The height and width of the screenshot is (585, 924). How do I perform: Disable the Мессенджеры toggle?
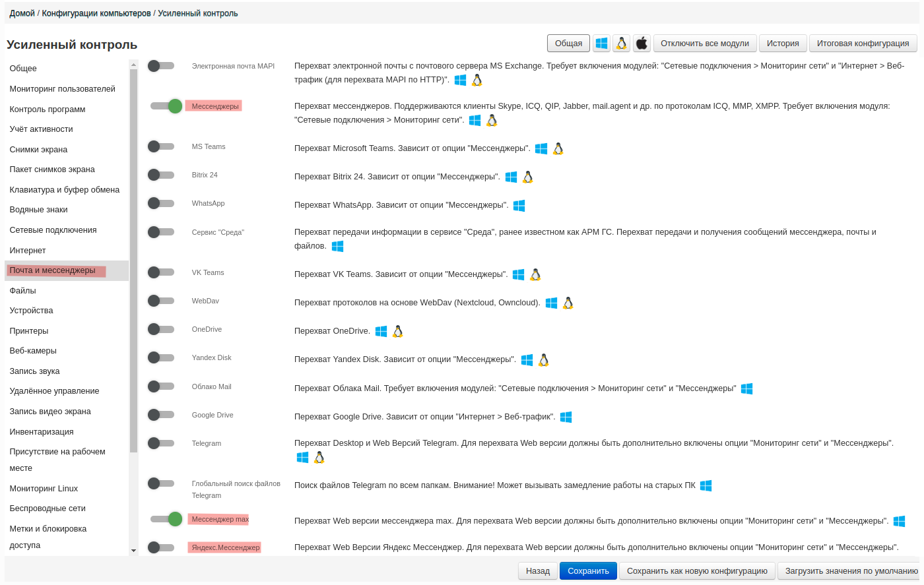coord(166,106)
